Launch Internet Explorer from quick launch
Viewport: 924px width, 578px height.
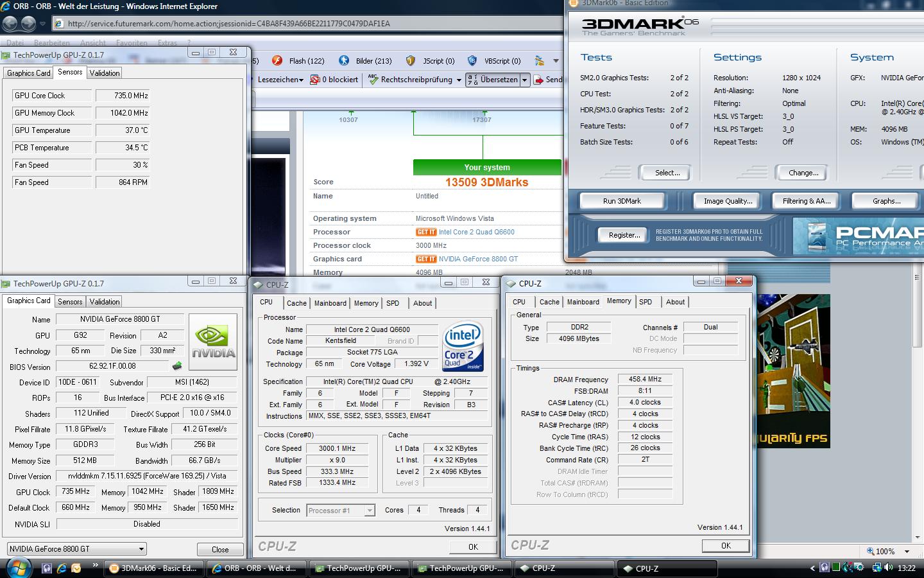pyautogui.click(x=62, y=568)
